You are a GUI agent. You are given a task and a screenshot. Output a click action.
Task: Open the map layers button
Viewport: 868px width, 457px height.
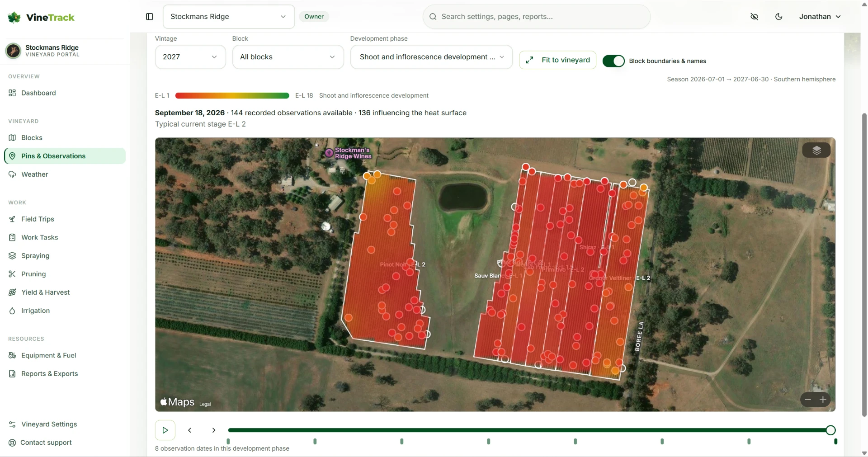click(x=816, y=150)
